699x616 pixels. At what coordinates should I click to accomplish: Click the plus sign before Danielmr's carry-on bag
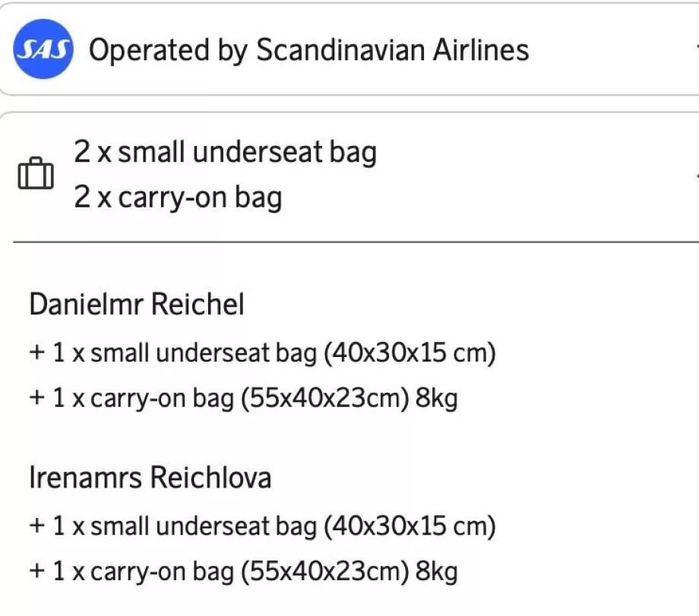tap(36, 398)
